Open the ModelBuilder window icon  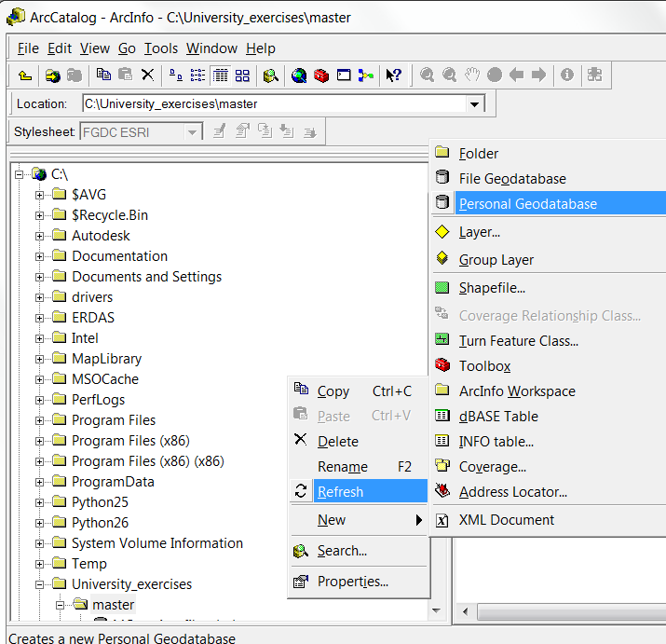pyautogui.click(x=366, y=75)
